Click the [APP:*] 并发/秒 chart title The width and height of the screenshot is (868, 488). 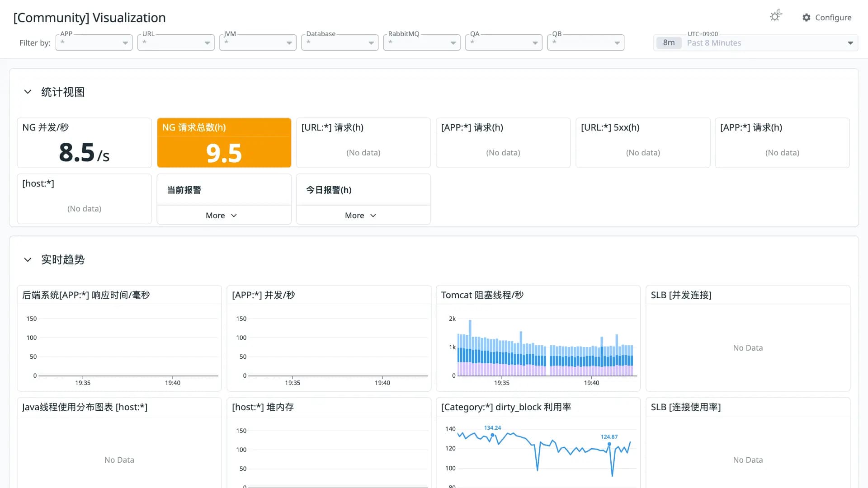(x=263, y=295)
